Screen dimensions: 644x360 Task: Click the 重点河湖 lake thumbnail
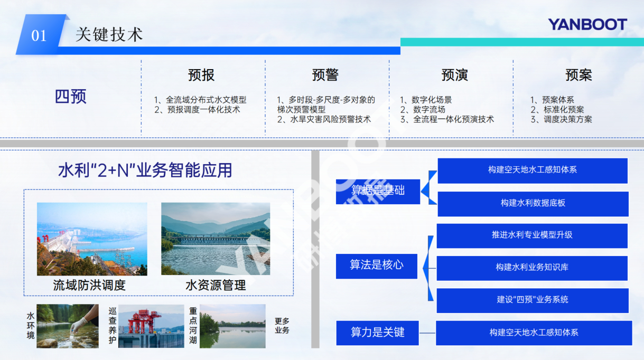[x=232, y=326]
